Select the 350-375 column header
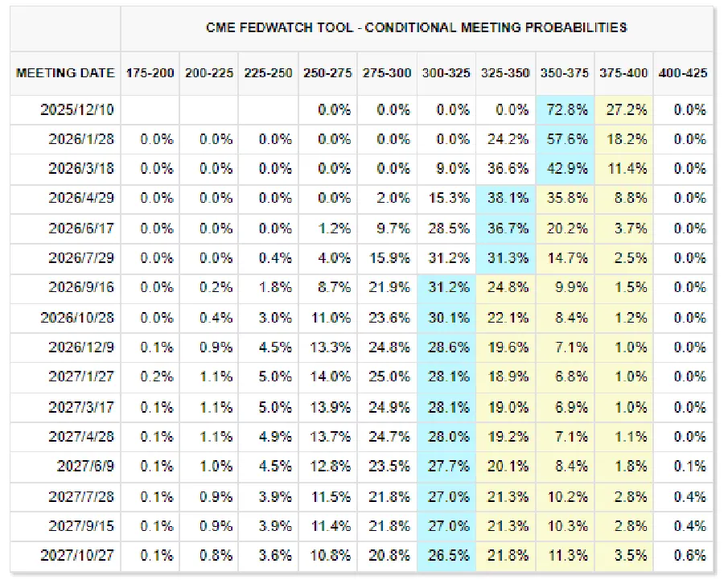This screenshot has width=728, height=580. tap(564, 72)
